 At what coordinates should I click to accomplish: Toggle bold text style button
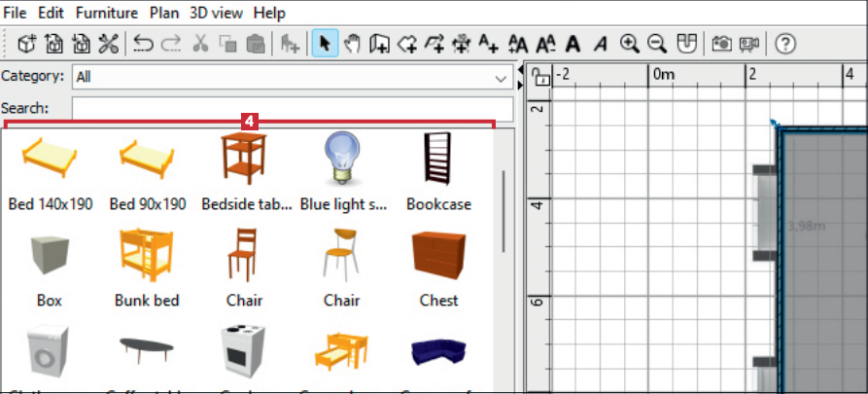(573, 44)
